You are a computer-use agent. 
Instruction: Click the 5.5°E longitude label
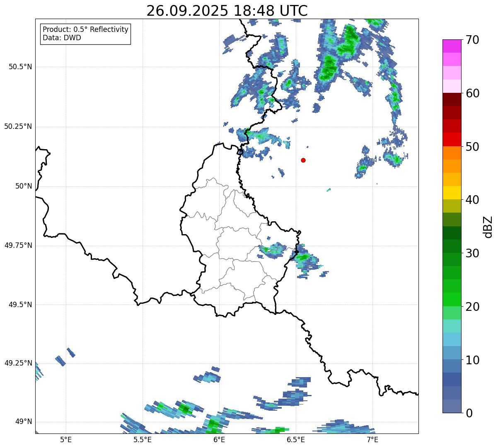(x=143, y=439)
